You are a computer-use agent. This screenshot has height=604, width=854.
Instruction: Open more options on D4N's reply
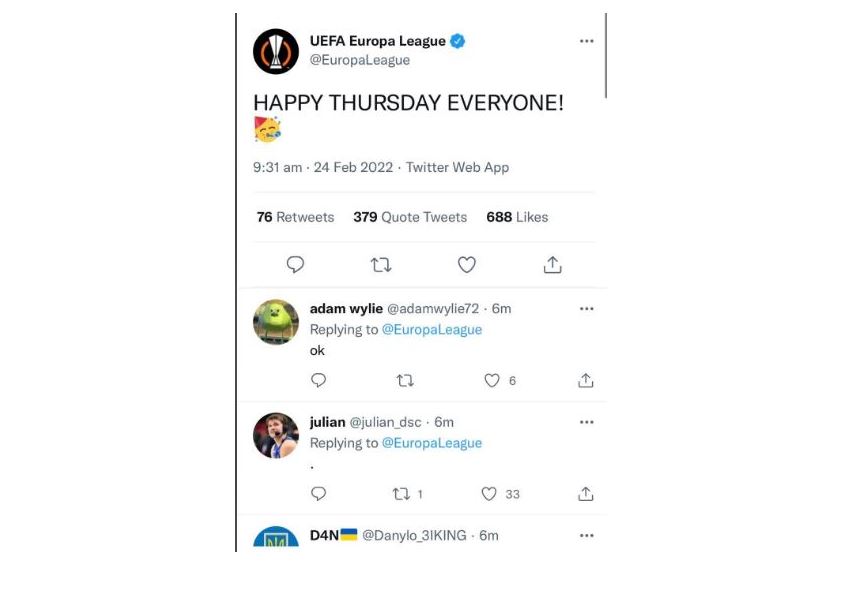coord(587,535)
